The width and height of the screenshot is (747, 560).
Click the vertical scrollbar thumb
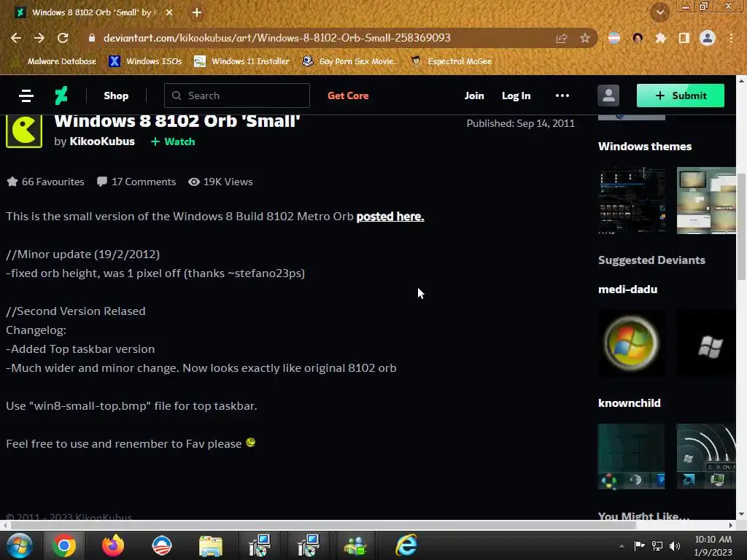[741, 227]
